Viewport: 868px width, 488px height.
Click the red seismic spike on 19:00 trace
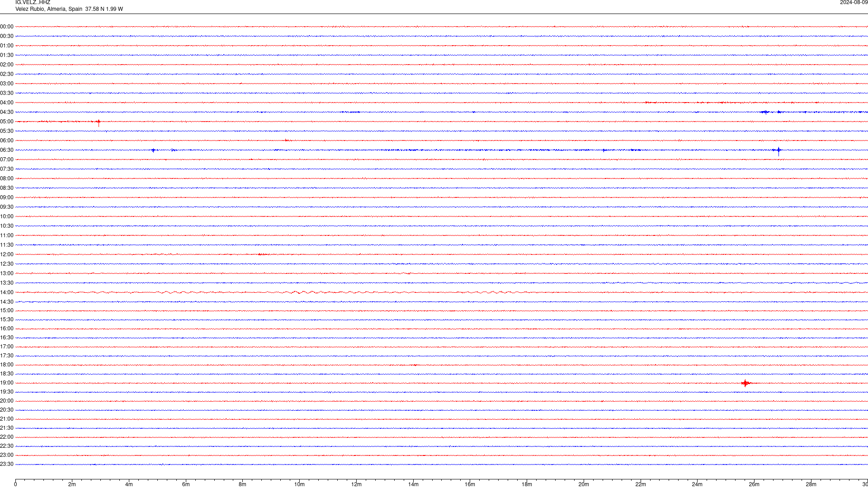click(745, 383)
